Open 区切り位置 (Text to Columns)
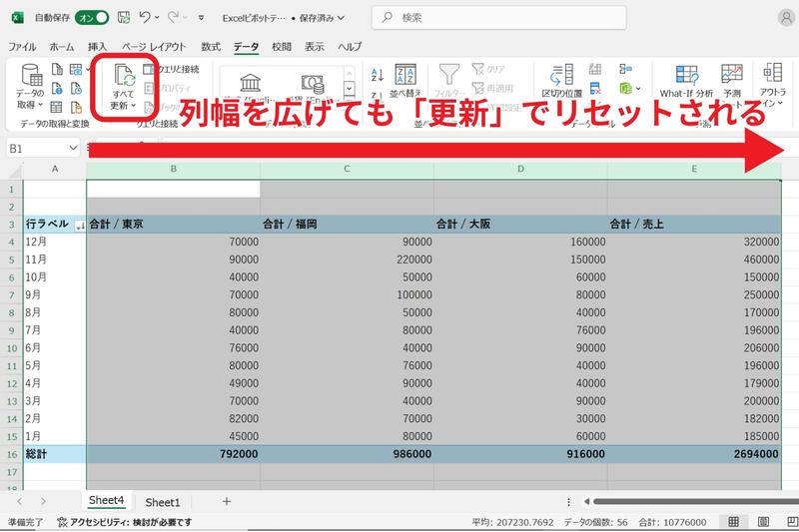The width and height of the screenshot is (799, 532). point(561,81)
